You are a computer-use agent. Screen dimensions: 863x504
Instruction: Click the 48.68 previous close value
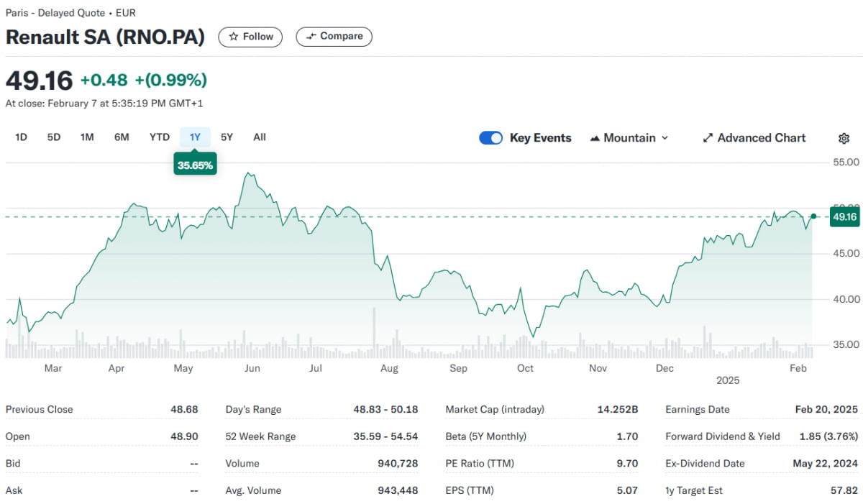click(x=184, y=410)
